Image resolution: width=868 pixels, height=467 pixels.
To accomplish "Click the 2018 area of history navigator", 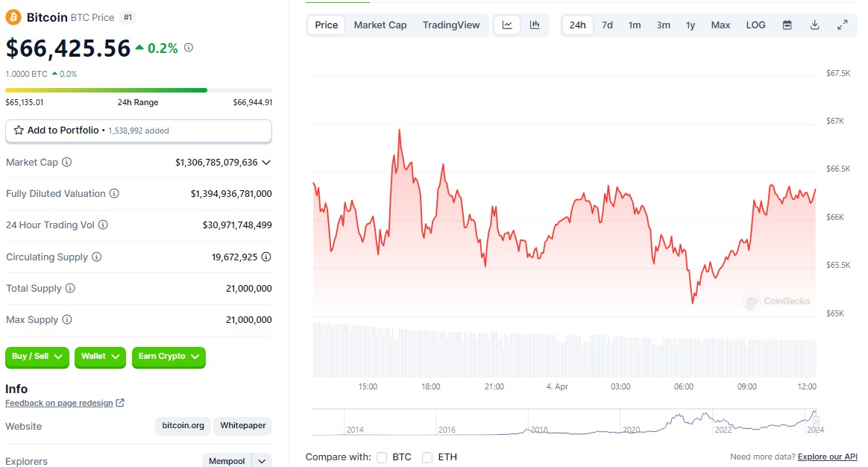I will tap(539, 430).
